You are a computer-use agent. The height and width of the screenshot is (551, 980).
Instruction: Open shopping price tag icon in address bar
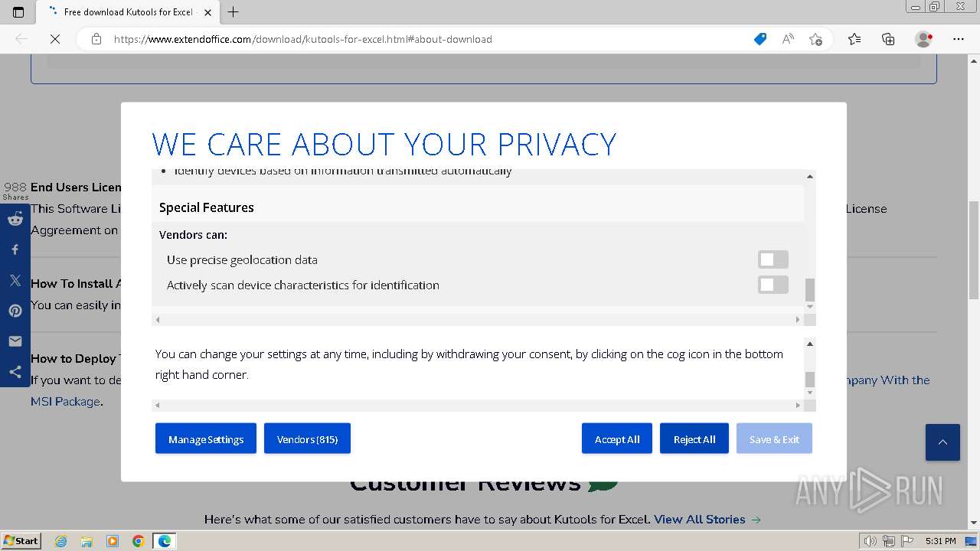click(x=760, y=39)
